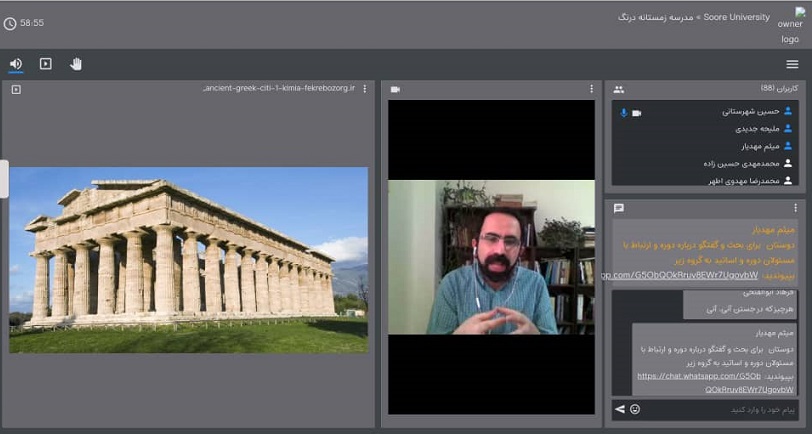Click the collapse handle on the left edge

[4, 179]
